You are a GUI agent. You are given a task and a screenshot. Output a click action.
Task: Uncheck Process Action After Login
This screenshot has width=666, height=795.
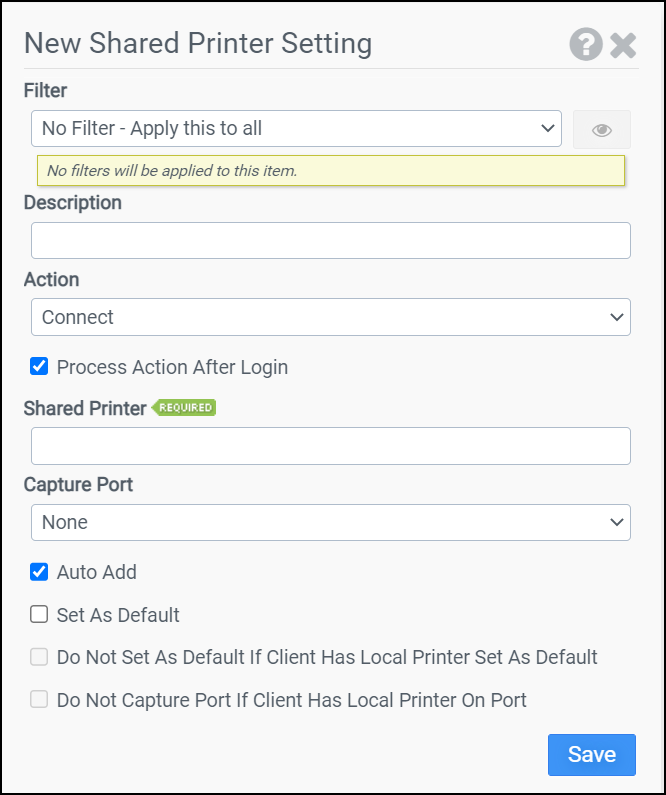pyautogui.click(x=39, y=367)
